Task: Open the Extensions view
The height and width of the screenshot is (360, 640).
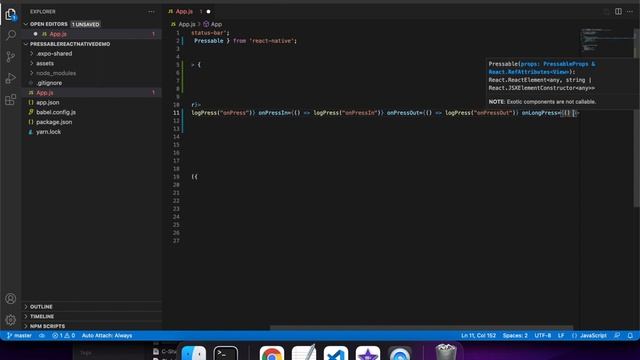Action: (x=11, y=100)
